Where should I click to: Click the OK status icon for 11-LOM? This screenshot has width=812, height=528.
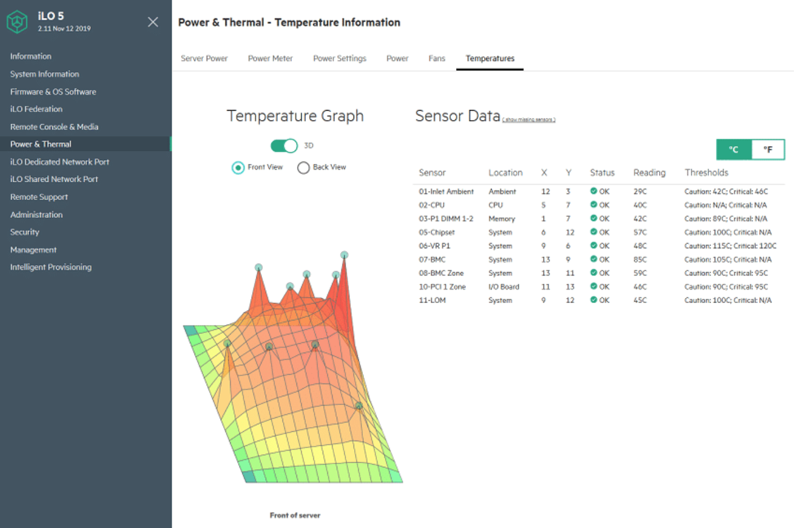click(x=594, y=300)
